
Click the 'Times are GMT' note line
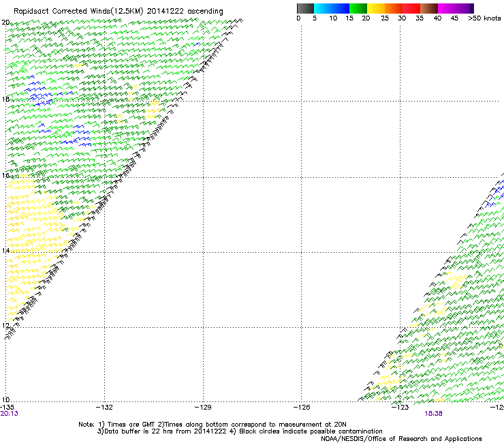[212, 425]
